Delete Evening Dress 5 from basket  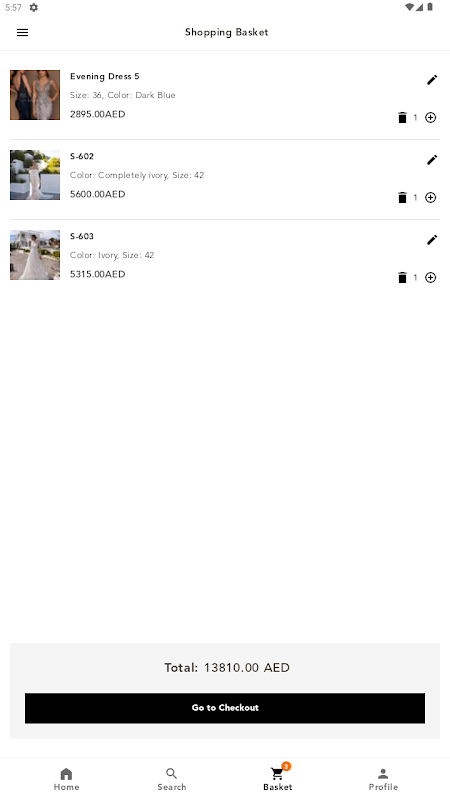tap(402, 117)
